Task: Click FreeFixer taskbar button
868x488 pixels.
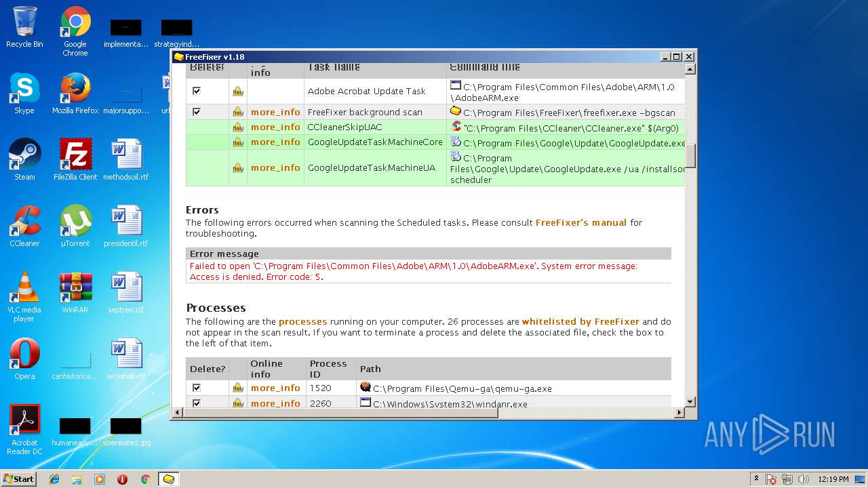Action: (169, 479)
